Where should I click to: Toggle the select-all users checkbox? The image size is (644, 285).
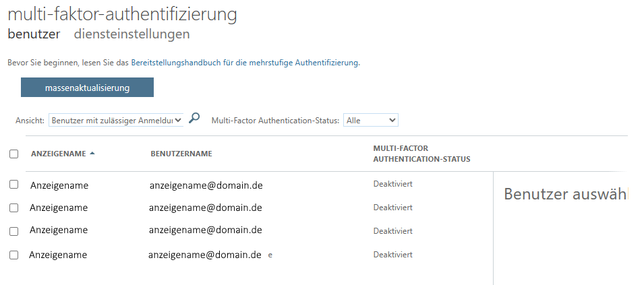[14, 154]
